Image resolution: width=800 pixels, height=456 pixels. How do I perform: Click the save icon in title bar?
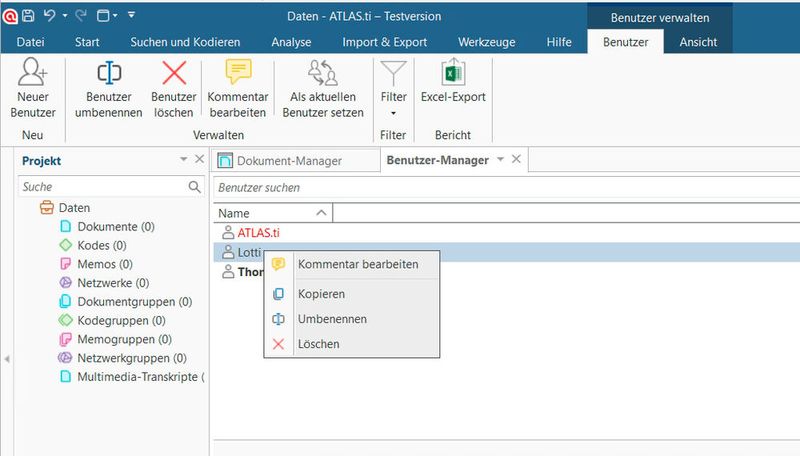click(29, 16)
